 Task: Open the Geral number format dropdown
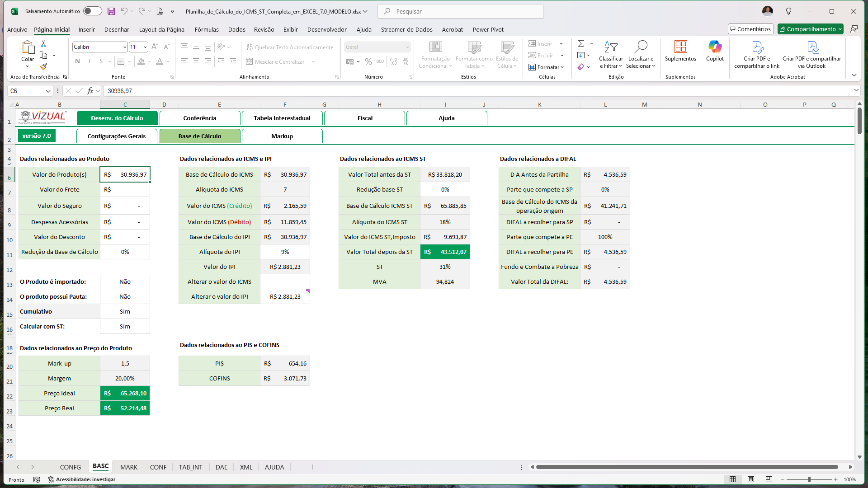coord(407,47)
